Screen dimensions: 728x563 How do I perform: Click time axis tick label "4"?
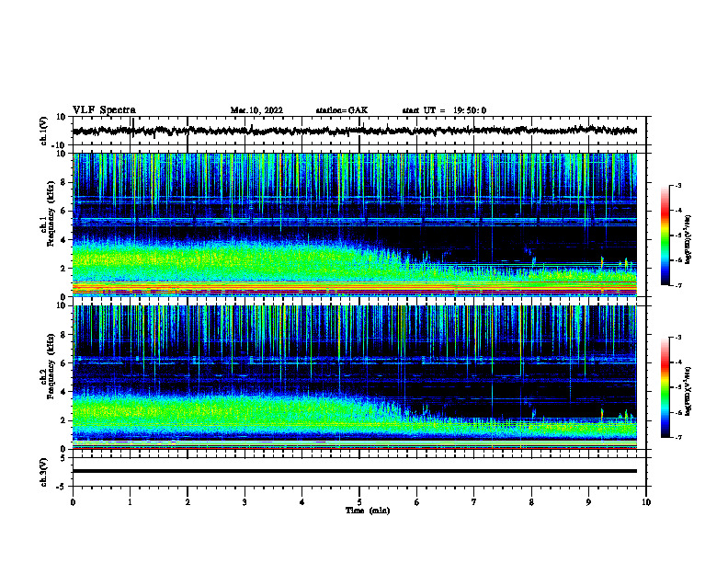(x=302, y=502)
